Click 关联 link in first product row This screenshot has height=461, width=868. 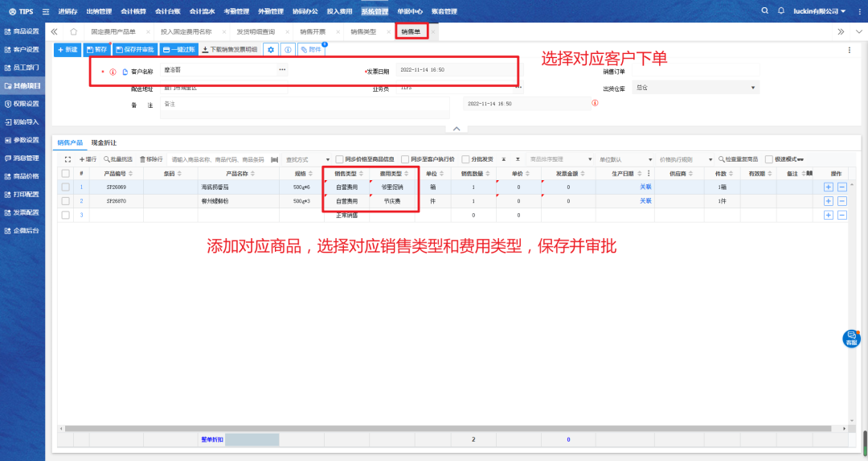tap(645, 187)
